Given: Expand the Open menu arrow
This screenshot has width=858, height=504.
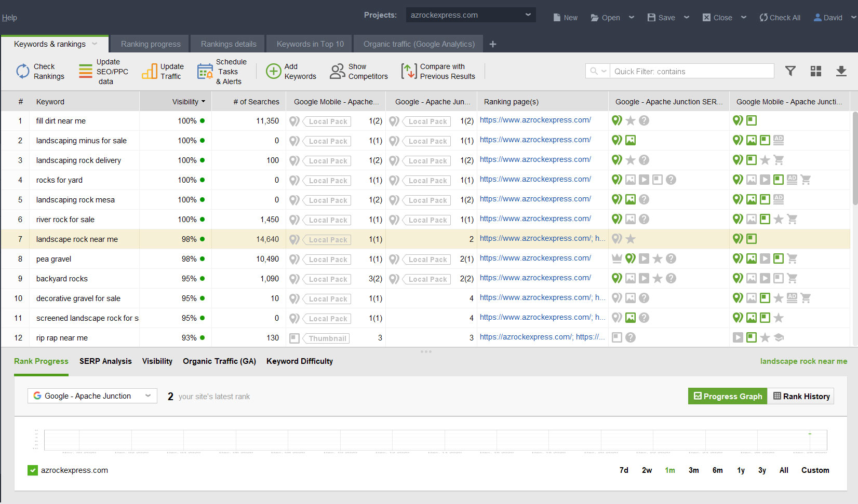Looking at the screenshot, I should click(x=632, y=17).
